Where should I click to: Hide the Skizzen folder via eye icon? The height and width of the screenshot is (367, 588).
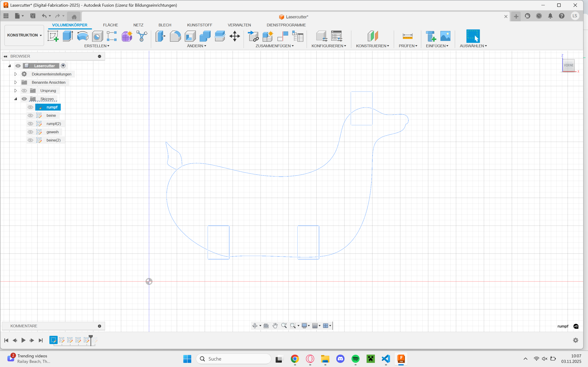click(24, 99)
